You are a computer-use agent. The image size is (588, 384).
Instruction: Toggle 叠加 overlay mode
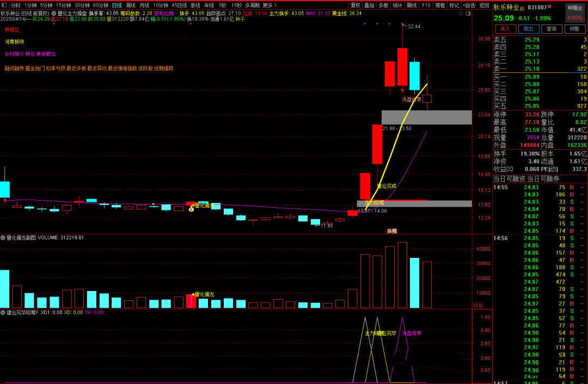[369, 5]
